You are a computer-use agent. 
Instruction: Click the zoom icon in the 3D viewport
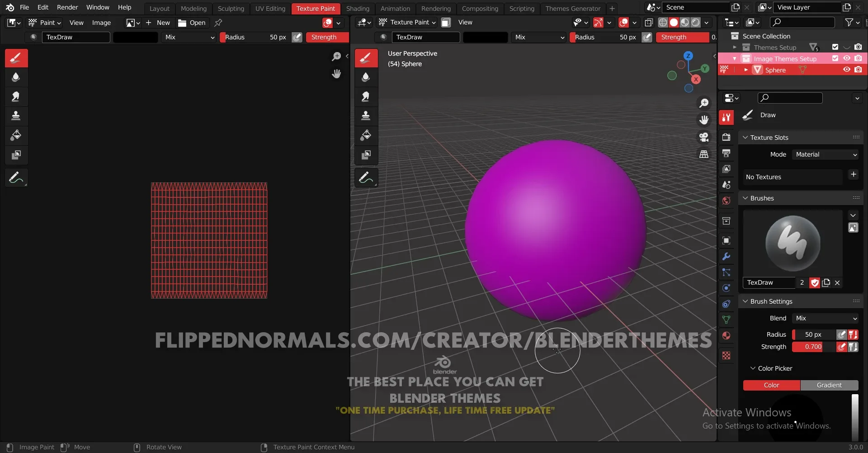704,103
